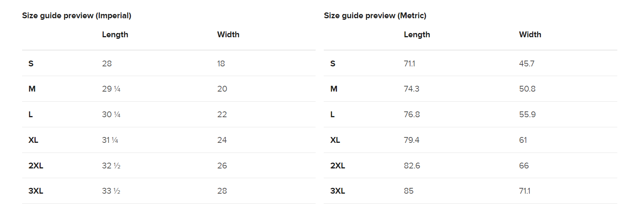Click the metric length value 85
The height and width of the screenshot is (222, 644).
[409, 191]
